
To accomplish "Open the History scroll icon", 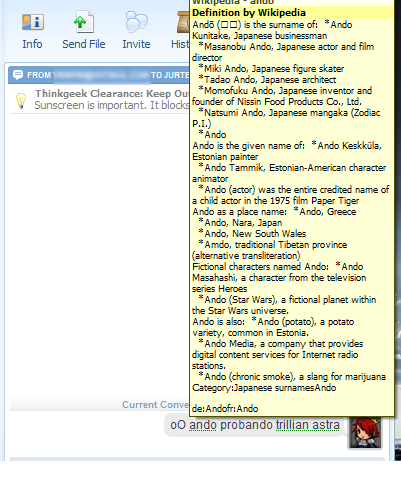I will [x=183, y=22].
